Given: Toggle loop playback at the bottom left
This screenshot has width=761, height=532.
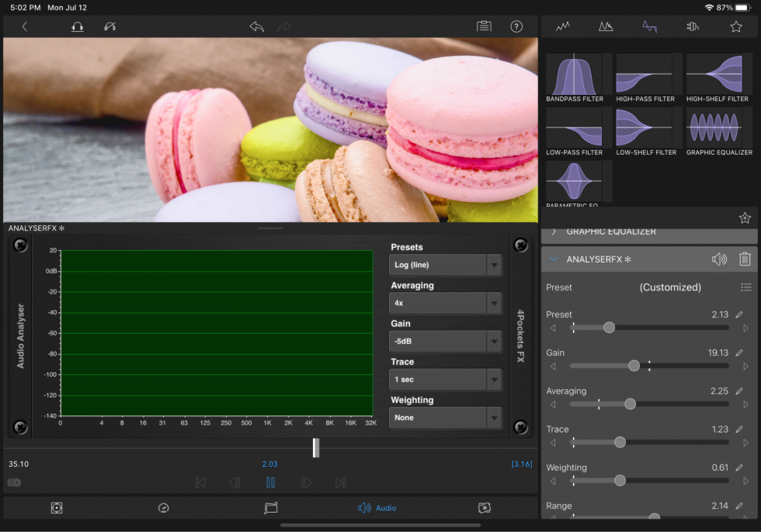Looking at the screenshot, I should pos(14,482).
